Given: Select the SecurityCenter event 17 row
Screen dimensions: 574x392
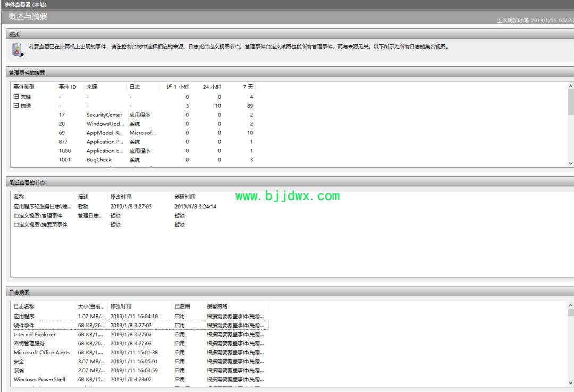Looking at the screenshot, I should (x=133, y=115).
